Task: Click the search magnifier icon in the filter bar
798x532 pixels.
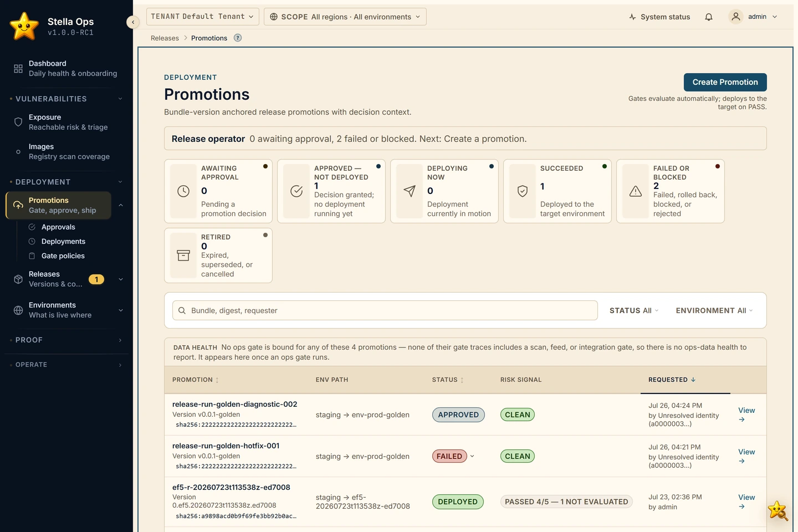Action: (182, 310)
